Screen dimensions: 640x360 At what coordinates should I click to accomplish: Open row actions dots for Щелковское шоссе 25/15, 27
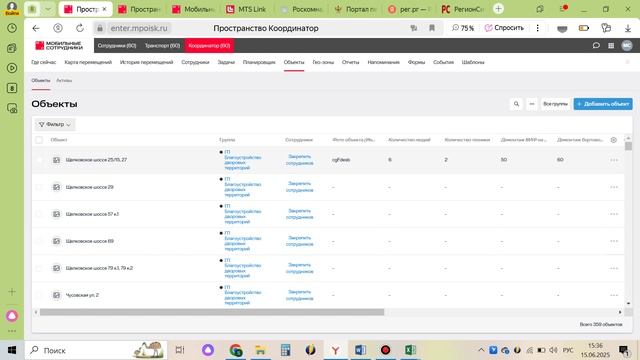coord(614,160)
